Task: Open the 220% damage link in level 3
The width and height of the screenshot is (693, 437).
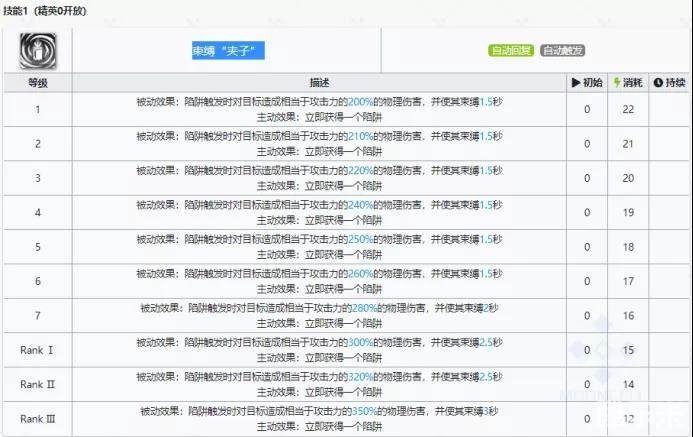Action: tap(360, 170)
